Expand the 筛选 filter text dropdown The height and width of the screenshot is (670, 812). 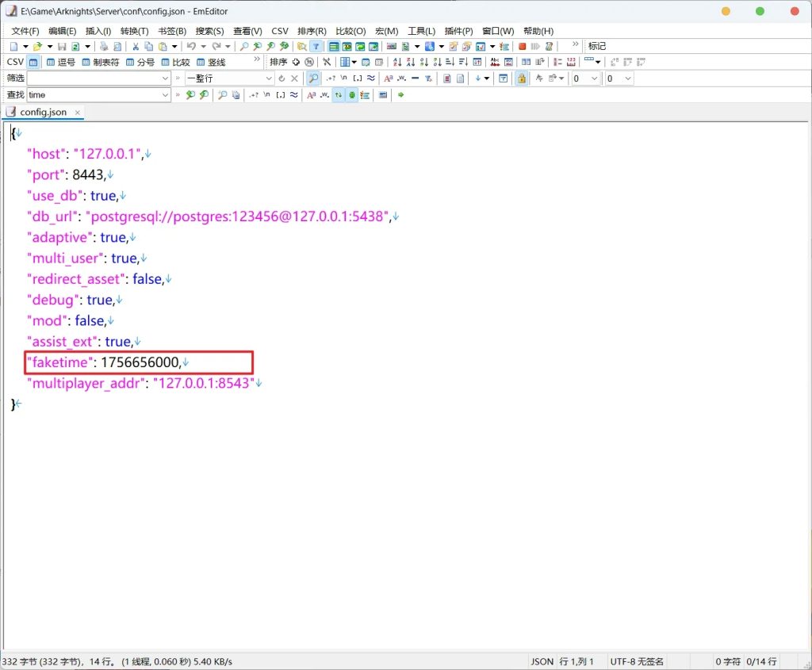166,78
